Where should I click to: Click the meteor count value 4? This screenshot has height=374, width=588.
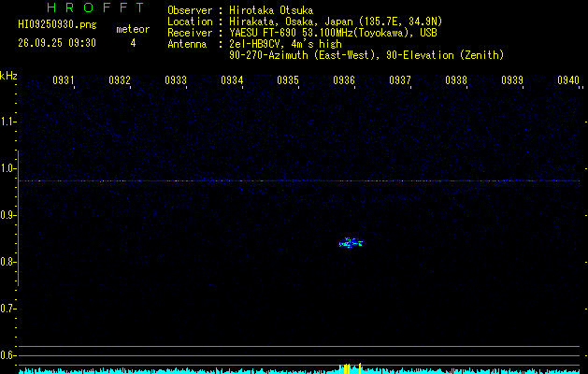[x=133, y=43]
